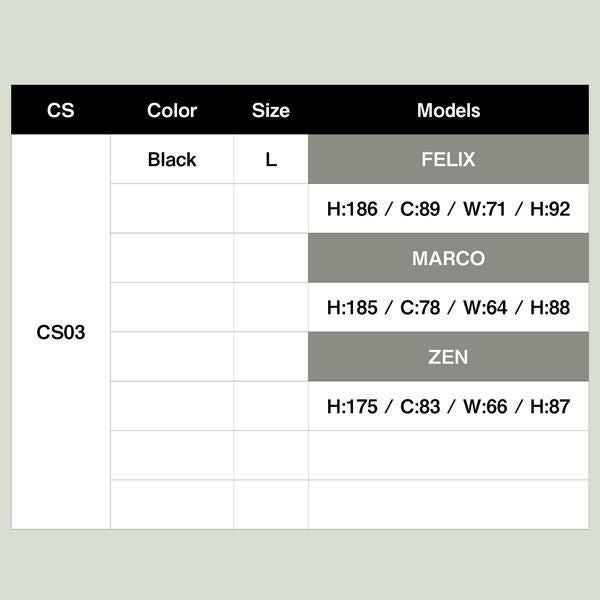This screenshot has height=600, width=600.
Task: Select the Models column header
Action: tap(448, 111)
